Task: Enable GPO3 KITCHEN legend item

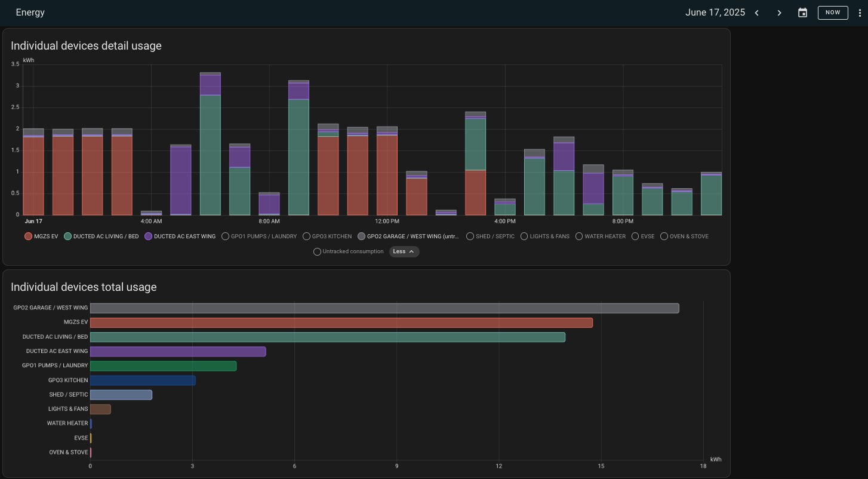Action: pos(327,237)
